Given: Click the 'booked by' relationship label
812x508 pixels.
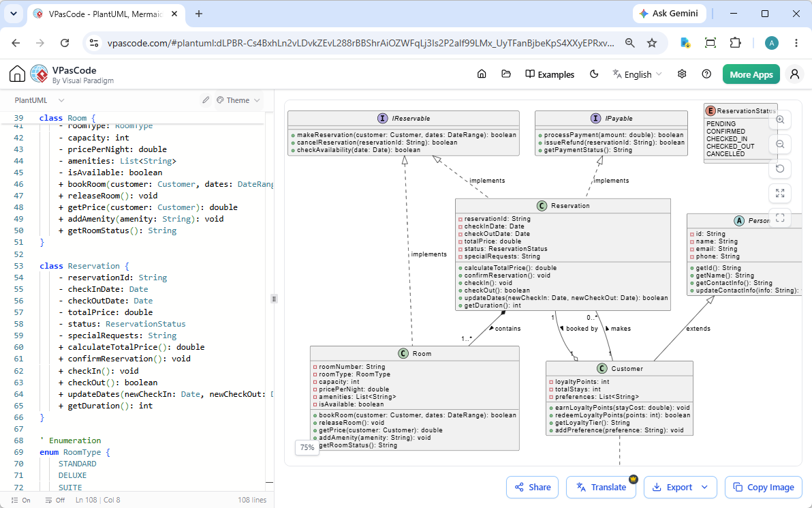Looking at the screenshot, I should (x=582, y=329).
